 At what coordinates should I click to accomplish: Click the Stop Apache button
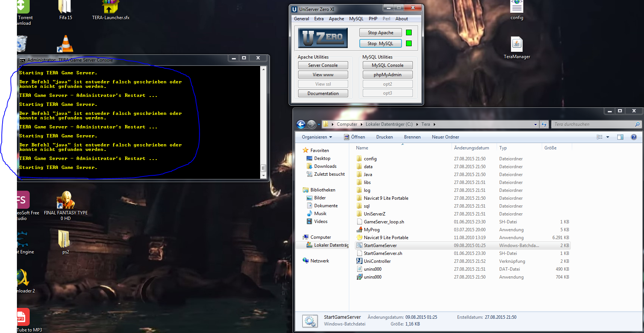click(380, 33)
